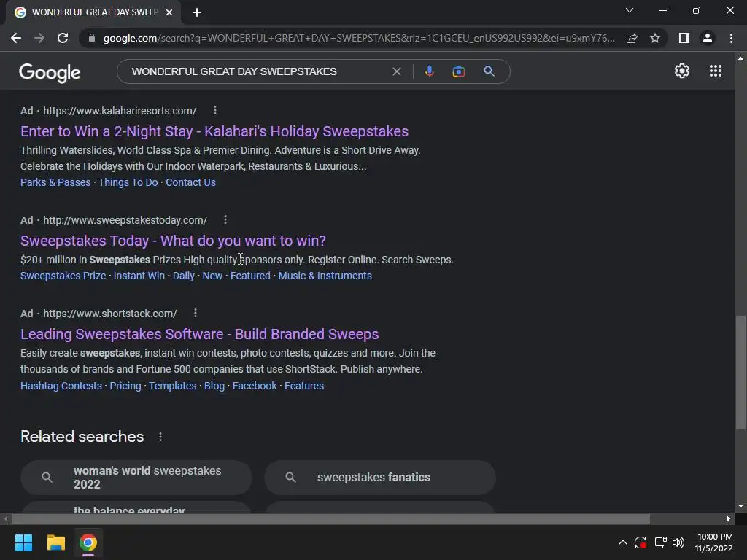Open options for Kalahari Resorts ad

click(x=215, y=111)
